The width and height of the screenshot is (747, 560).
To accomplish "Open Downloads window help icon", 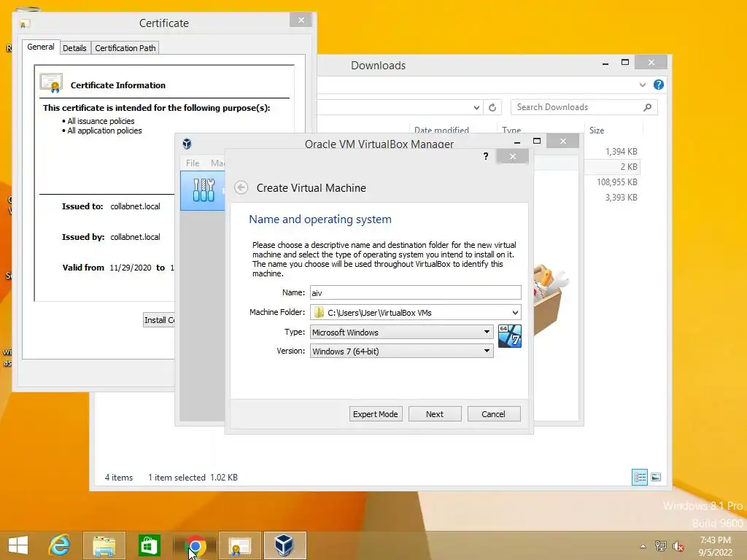I will pos(659,85).
